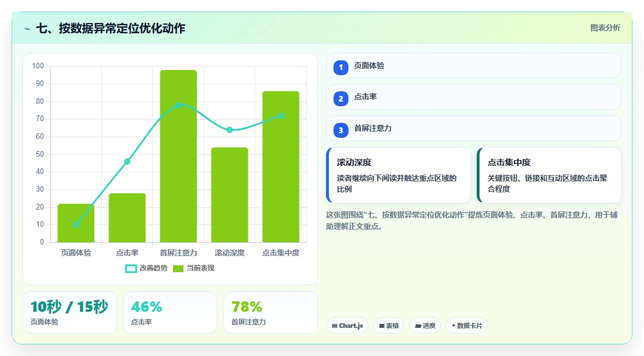Click the section title 七、按数据异常定位优化动作

click(111, 29)
